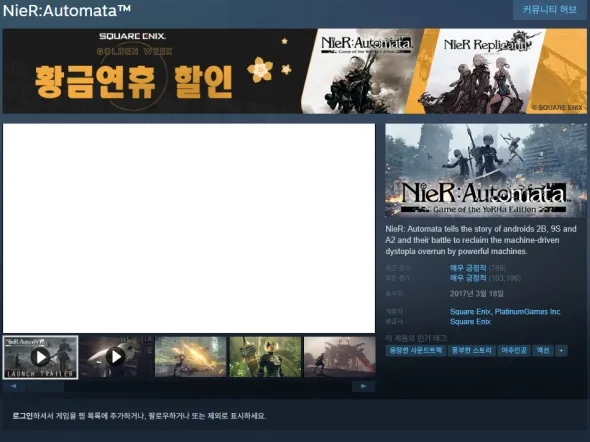Click the right arrow of thumbnail strip
The width and height of the screenshot is (590, 442).
coord(363,386)
